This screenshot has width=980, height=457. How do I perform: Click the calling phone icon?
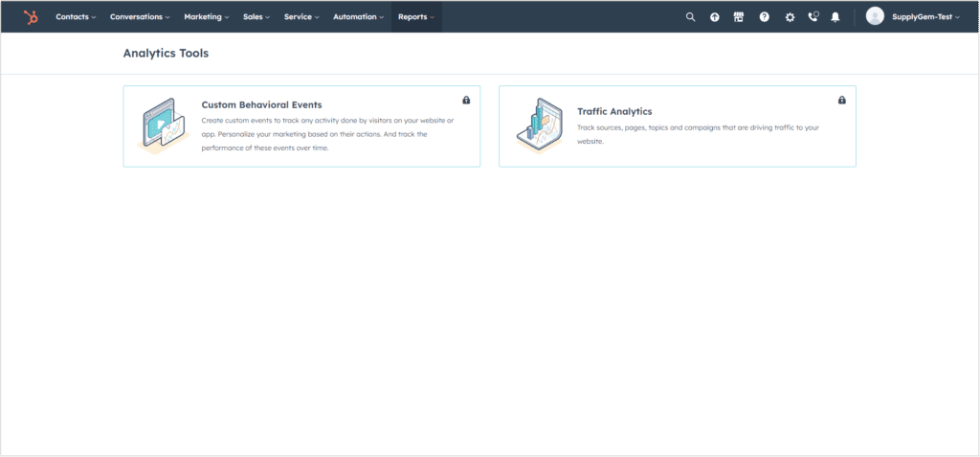(813, 17)
